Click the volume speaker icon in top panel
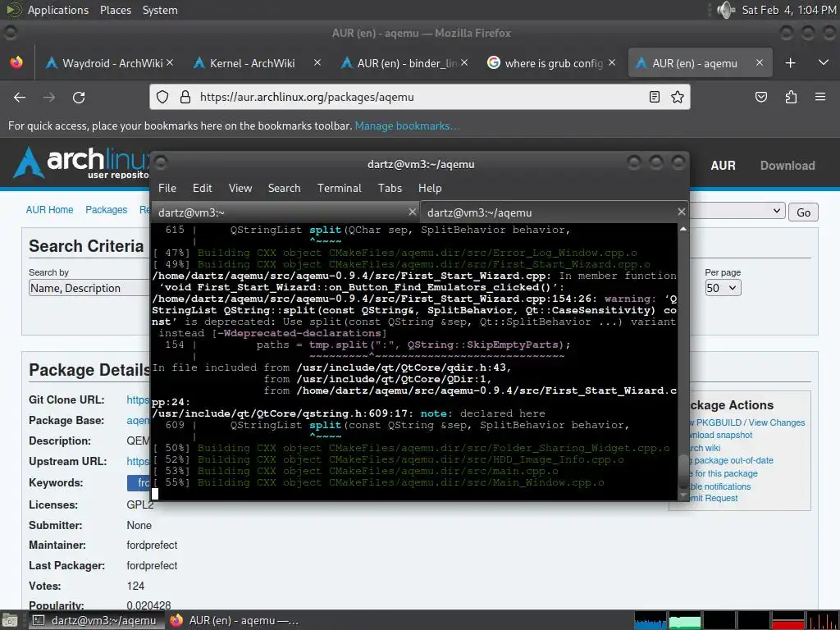The width and height of the screenshot is (840, 630). [725, 10]
